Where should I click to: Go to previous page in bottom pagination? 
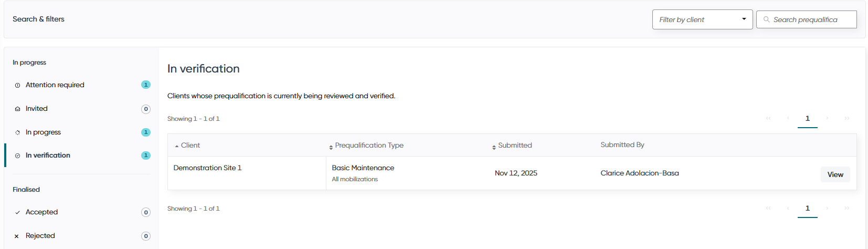(788, 208)
